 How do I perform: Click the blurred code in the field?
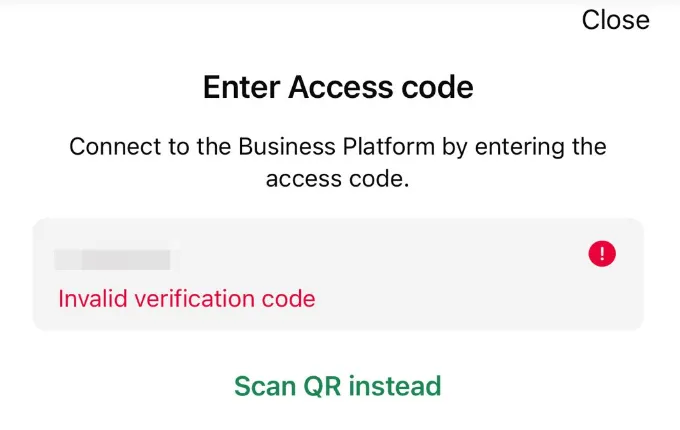112,260
